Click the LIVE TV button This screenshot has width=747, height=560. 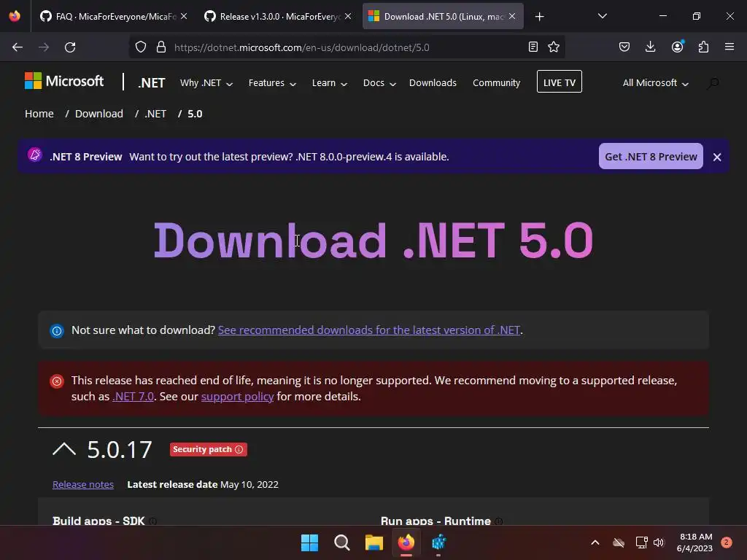pos(560,82)
